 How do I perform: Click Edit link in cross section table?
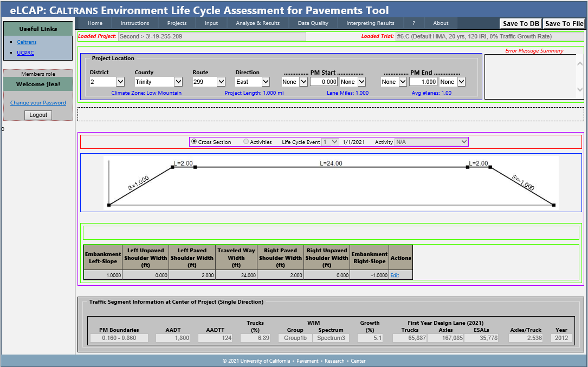coord(395,276)
